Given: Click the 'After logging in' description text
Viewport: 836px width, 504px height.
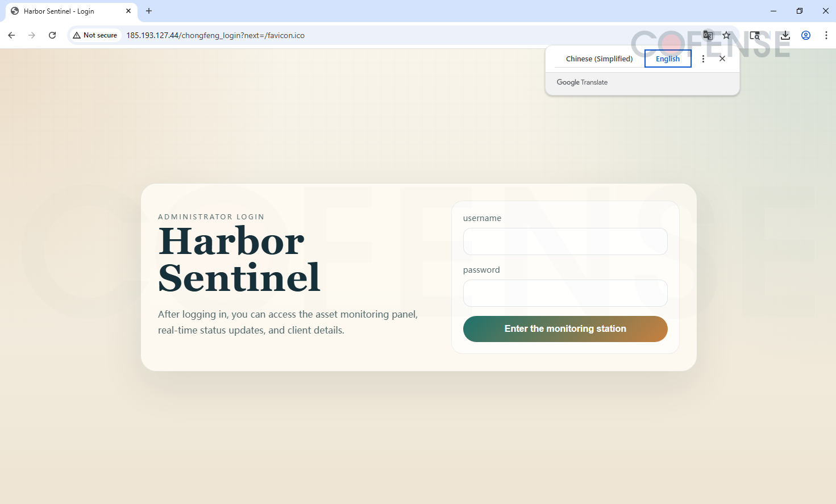Looking at the screenshot, I should [288, 322].
